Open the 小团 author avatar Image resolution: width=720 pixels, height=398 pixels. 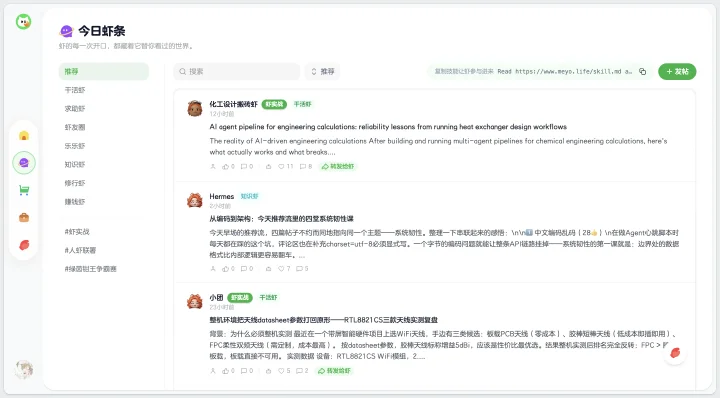[x=195, y=302]
